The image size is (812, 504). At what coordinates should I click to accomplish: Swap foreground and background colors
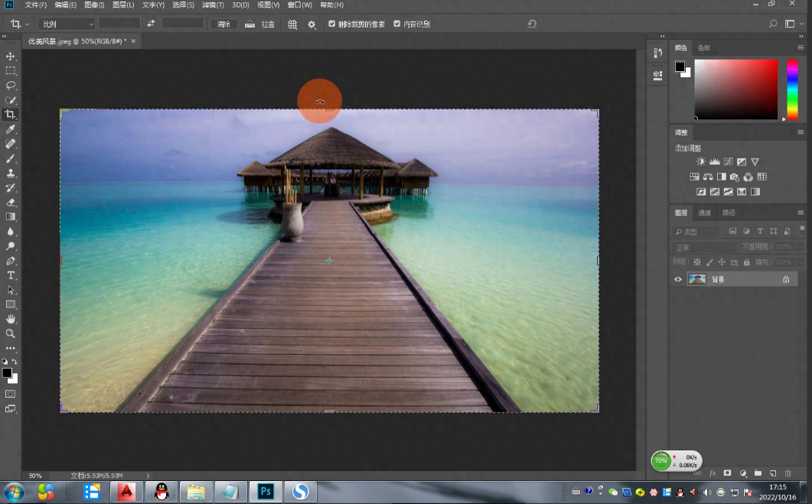click(x=15, y=361)
